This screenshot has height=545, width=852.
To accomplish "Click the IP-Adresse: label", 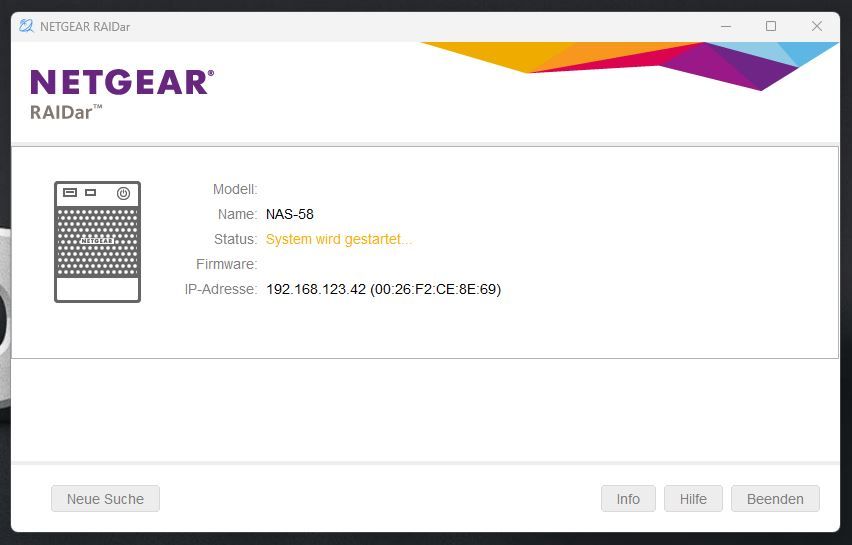I will (x=221, y=289).
